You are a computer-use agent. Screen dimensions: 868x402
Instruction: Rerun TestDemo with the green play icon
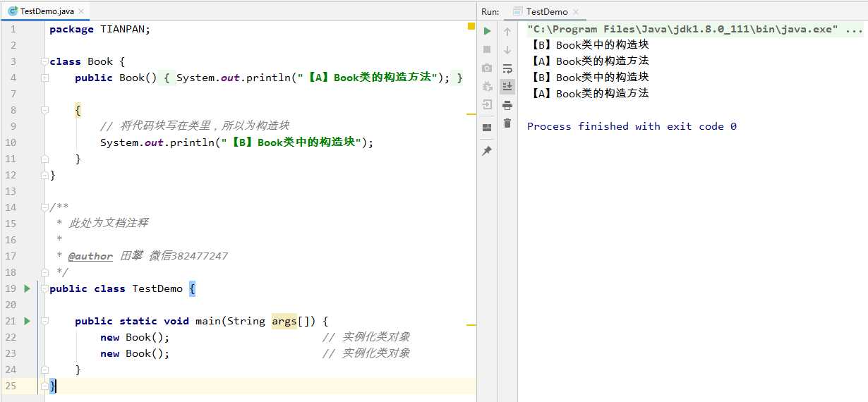click(x=487, y=31)
